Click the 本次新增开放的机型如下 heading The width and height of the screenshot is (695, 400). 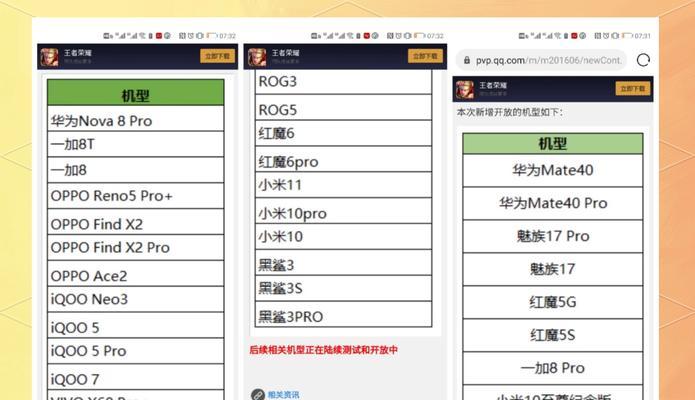[510, 112]
